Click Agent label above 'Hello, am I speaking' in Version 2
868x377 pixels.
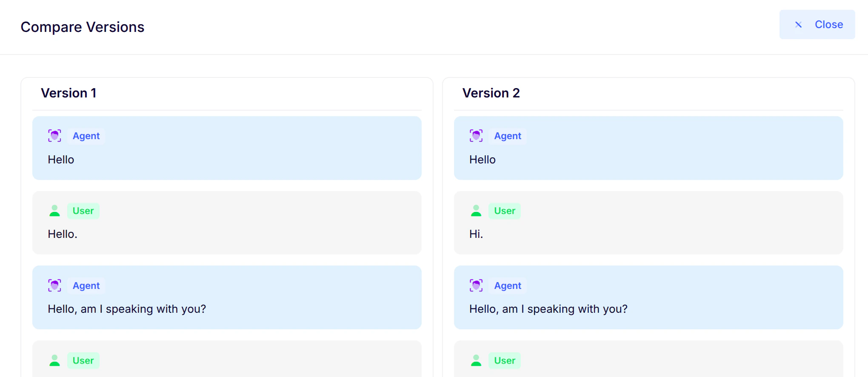[508, 286]
